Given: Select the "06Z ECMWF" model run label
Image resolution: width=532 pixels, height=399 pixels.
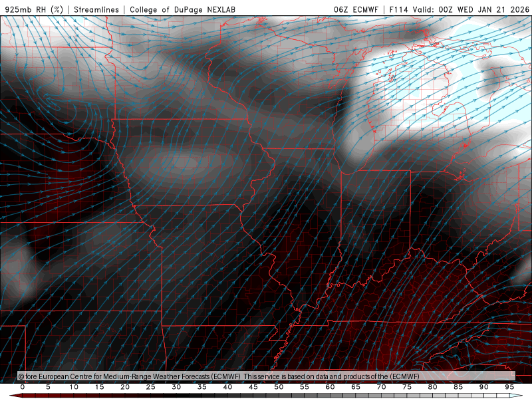Looking at the screenshot, I should (x=356, y=9).
